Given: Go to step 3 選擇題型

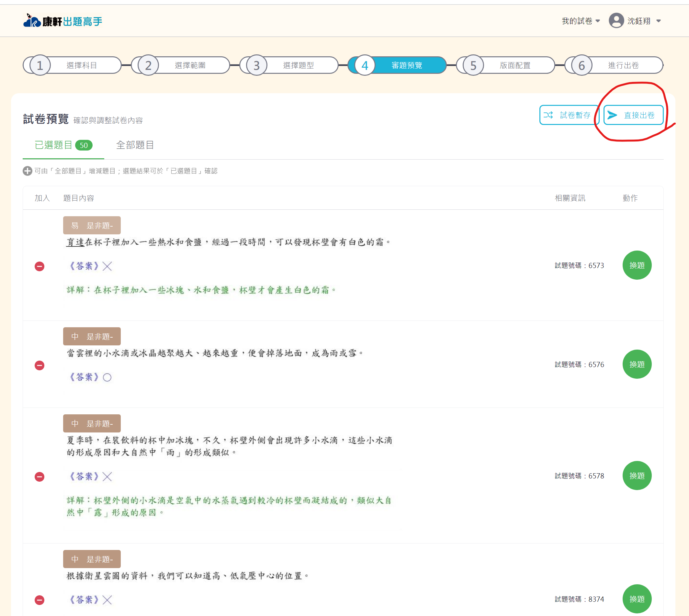Looking at the screenshot, I should point(289,65).
